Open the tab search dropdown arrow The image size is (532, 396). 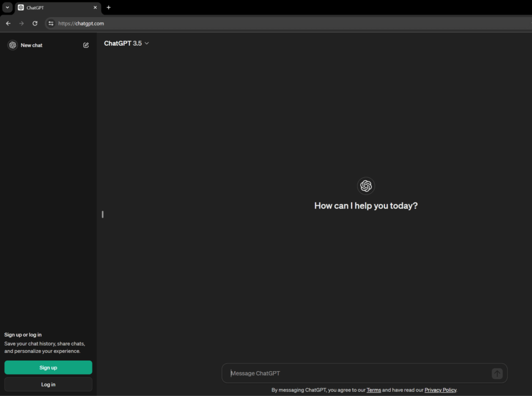point(7,7)
